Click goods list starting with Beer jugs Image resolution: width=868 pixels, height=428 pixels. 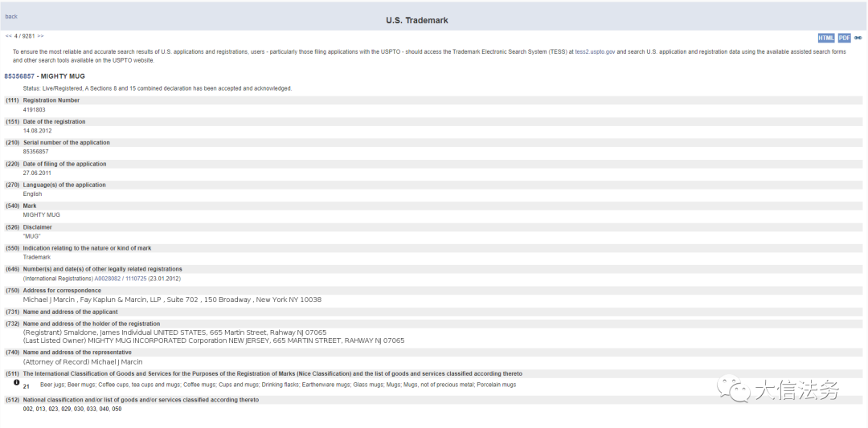(x=278, y=385)
